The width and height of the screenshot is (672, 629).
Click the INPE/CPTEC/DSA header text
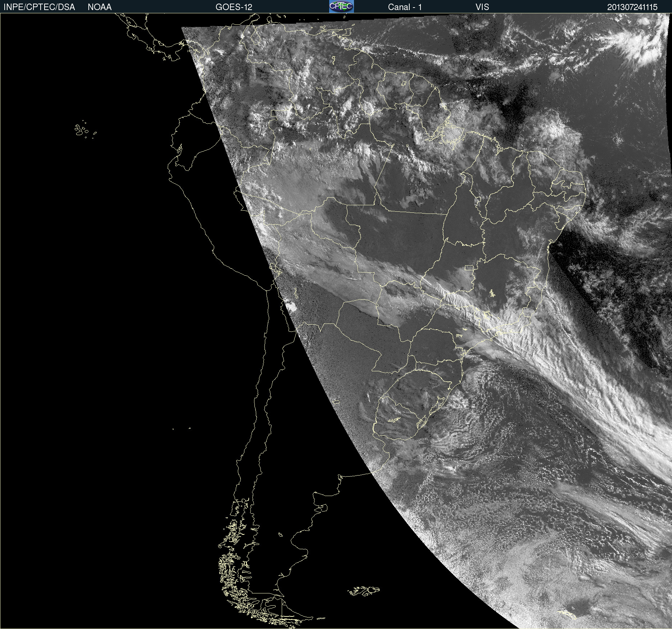[39, 7]
